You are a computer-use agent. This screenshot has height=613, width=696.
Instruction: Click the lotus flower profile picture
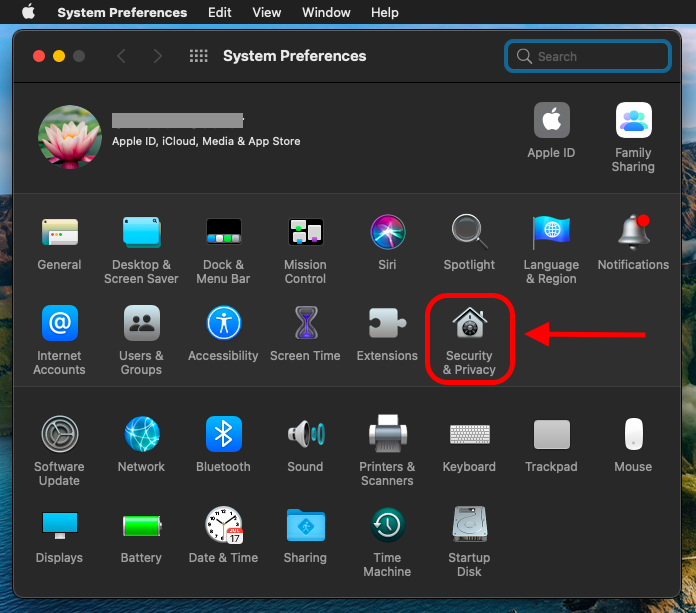70,137
